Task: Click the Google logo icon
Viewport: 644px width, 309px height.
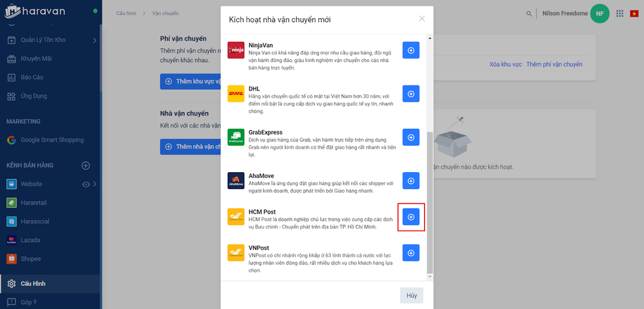Action: 11,140
